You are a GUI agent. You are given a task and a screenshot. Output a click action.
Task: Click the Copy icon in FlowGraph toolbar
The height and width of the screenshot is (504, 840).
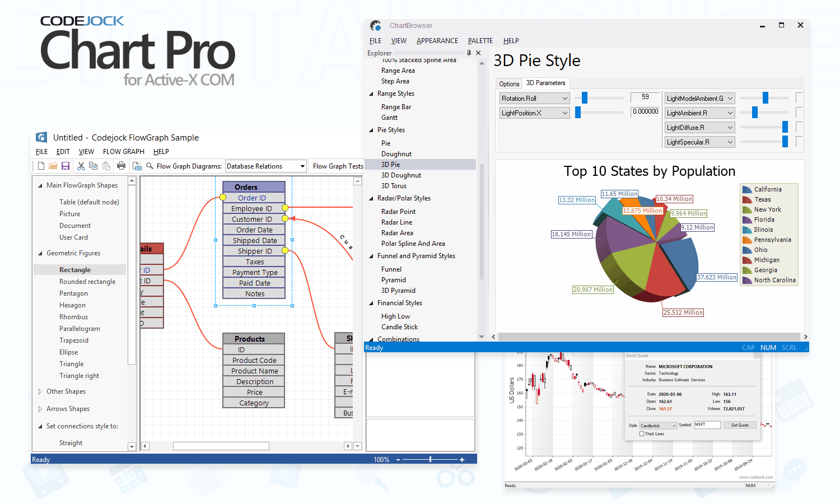click(94, 166)
